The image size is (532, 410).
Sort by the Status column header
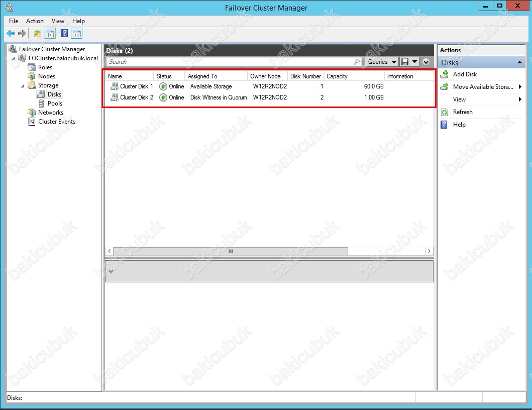point(169,76)
